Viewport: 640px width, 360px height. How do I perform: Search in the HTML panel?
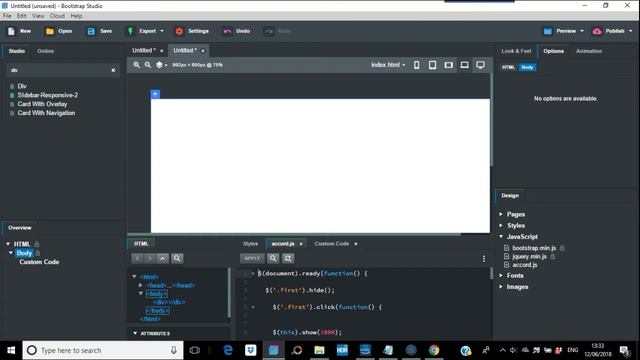(177, 258)
